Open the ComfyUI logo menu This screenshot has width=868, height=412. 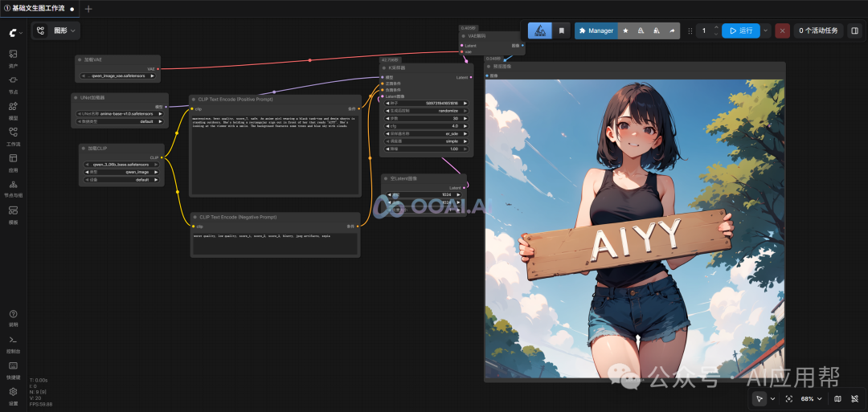14,33
